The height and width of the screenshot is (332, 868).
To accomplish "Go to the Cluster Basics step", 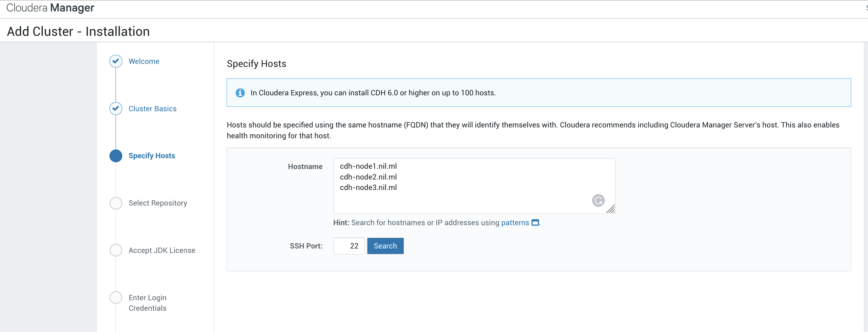I will click(x=153, y=109).
